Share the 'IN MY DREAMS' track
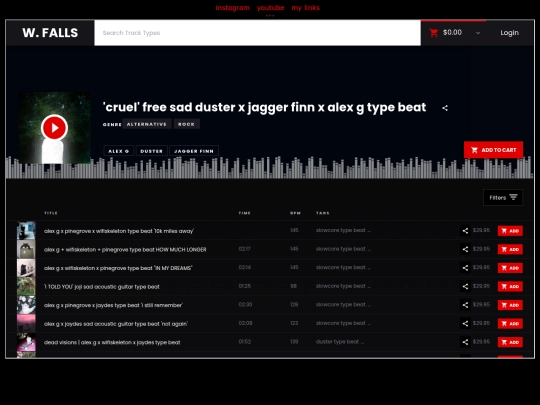Viewport: 540px width, 405px height. pyautogui.click(x=465, y=268)
